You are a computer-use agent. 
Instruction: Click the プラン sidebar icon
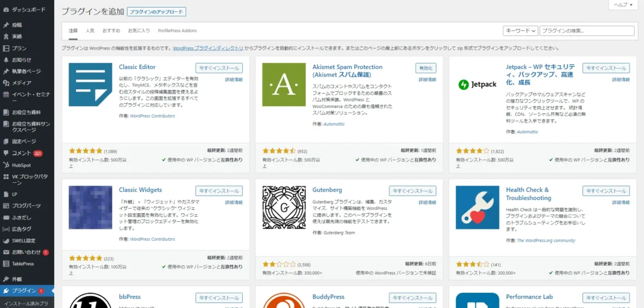click(x=6, y=48)
